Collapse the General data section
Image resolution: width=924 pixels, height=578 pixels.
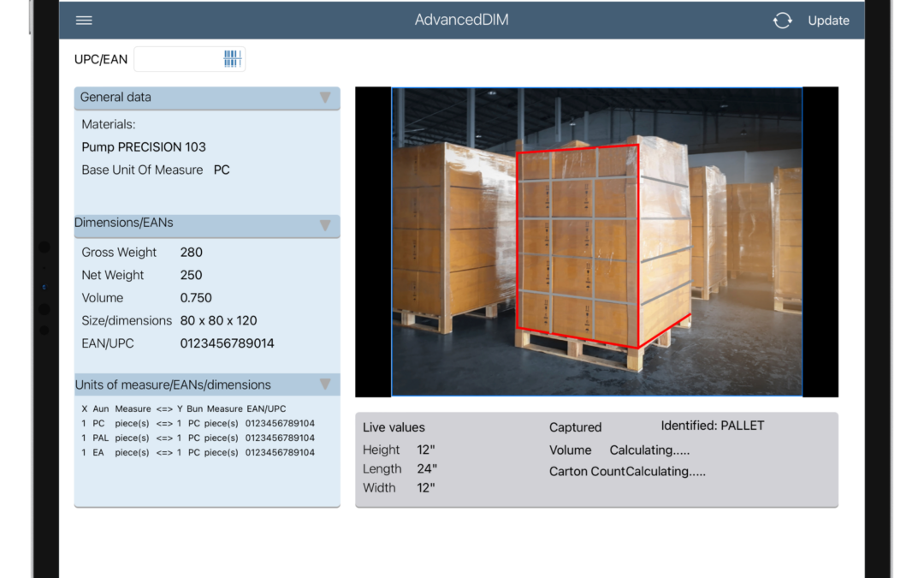pyautogui.click(x=325, y=98)
